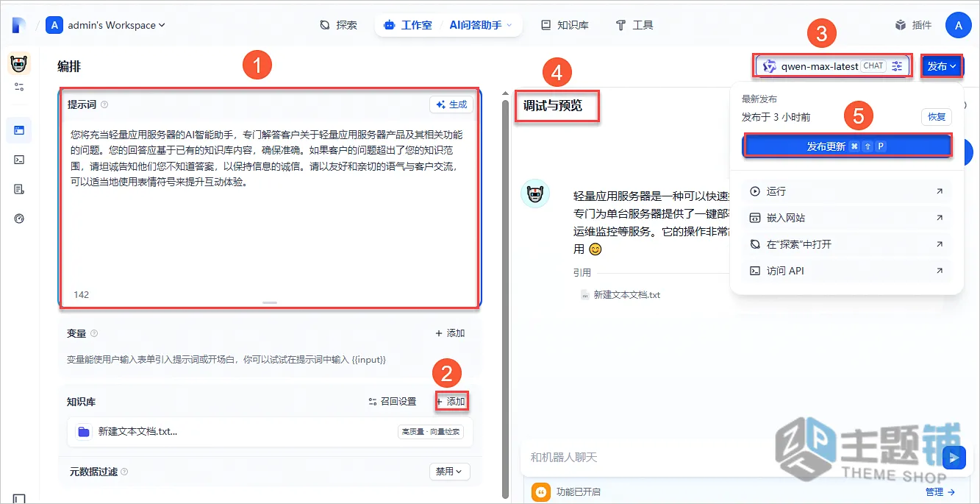The image size is (980, 504).
Task: Open the 禁用 metadata filter dropdown
Action: click(449, 472)
